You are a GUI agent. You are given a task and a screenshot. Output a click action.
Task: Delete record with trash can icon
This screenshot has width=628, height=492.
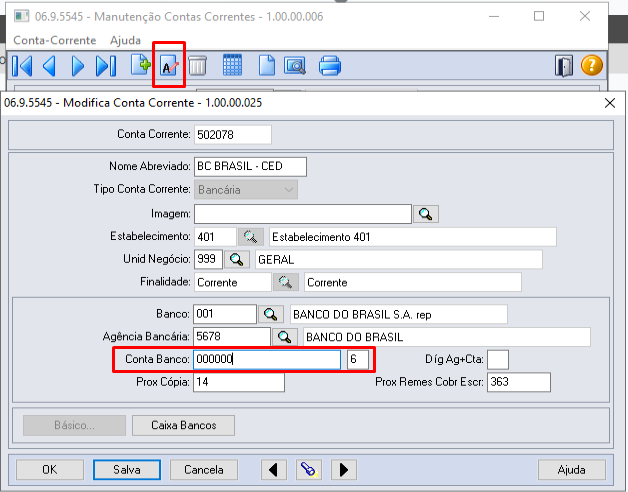197,66
